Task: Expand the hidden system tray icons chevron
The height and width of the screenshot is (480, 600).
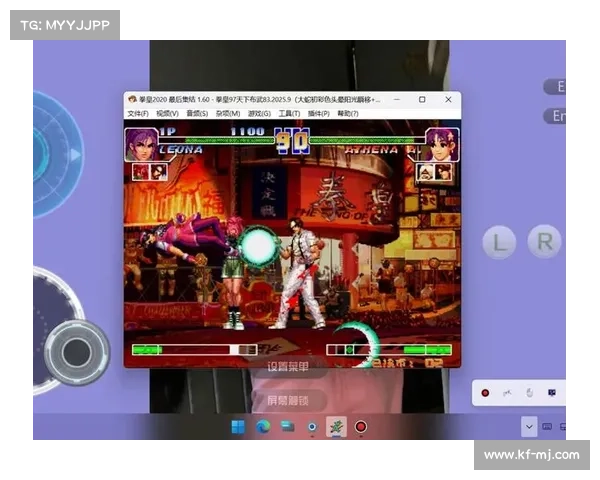Action: tap(529, 426)
